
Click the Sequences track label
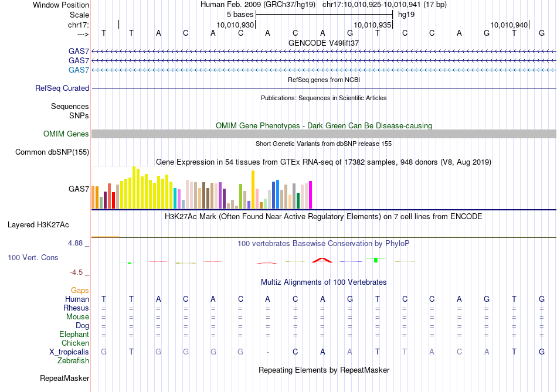(70, 106)
